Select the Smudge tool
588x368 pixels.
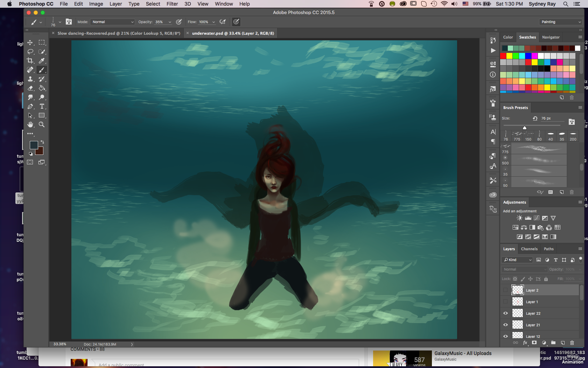click(30, 97)
